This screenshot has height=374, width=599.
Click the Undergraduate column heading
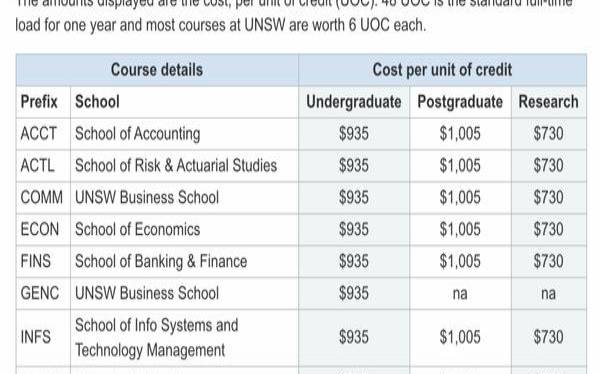pyautogui.click(x=354, y=102)
